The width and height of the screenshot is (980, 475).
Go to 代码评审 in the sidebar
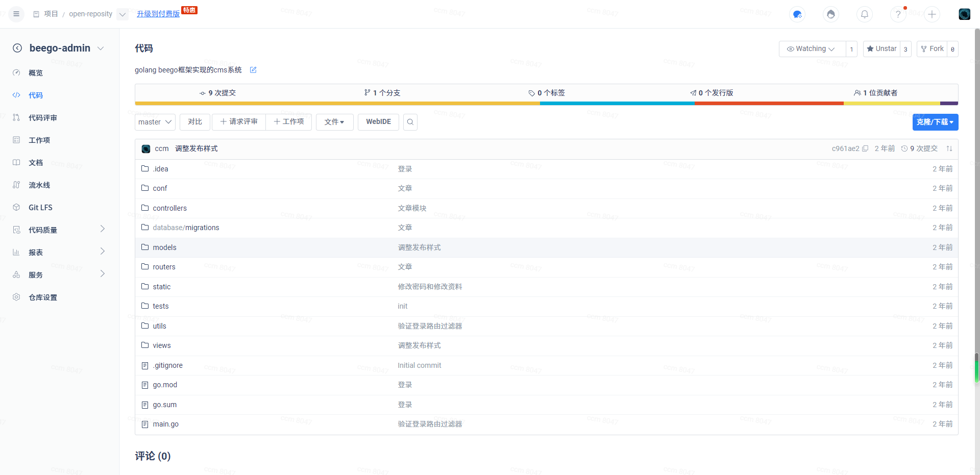coord(43,118)
